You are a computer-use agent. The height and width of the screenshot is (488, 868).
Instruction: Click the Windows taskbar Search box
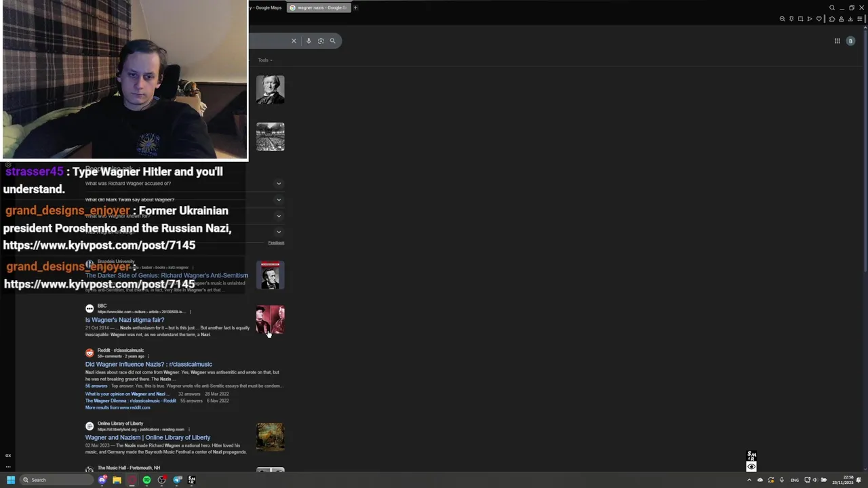56,480
